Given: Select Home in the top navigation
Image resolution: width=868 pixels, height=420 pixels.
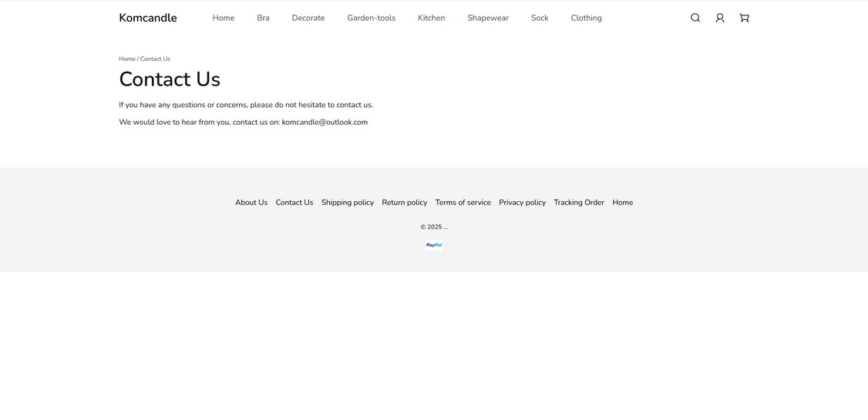Looking at the screenshot, I should (x=224, y=18).
